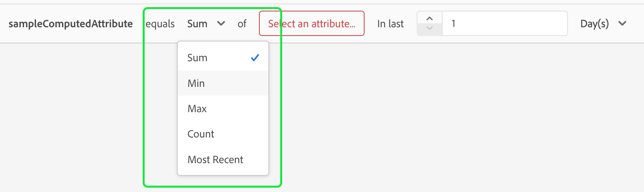Click the Sum dropdown label in the rule row

(x=197, y=24)
